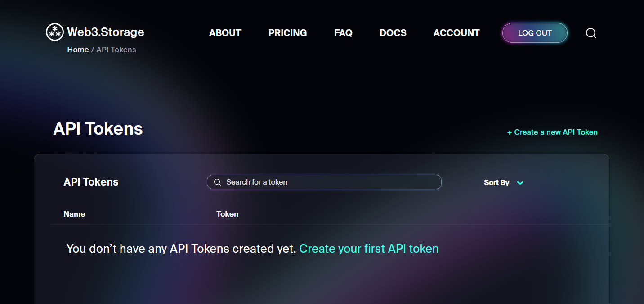Viewport: 644px width, 304px height.
Task: Click the Home breadcrumb link
Action: [78, 50]
